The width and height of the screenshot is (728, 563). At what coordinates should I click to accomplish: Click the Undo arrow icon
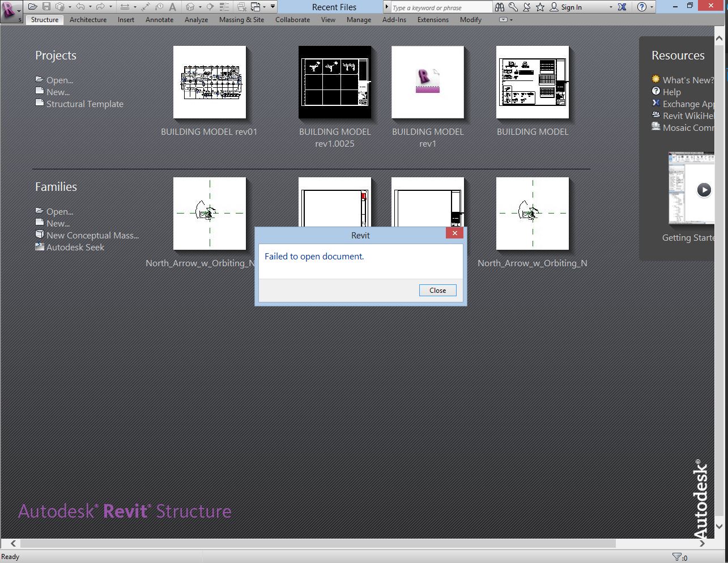coord(80,7)
